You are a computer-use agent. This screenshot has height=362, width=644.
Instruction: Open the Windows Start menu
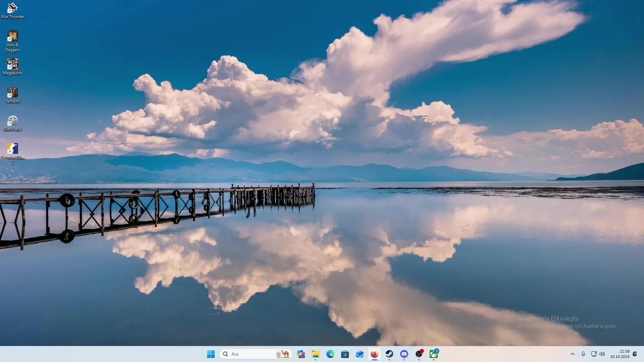click(x=211, y=354)
